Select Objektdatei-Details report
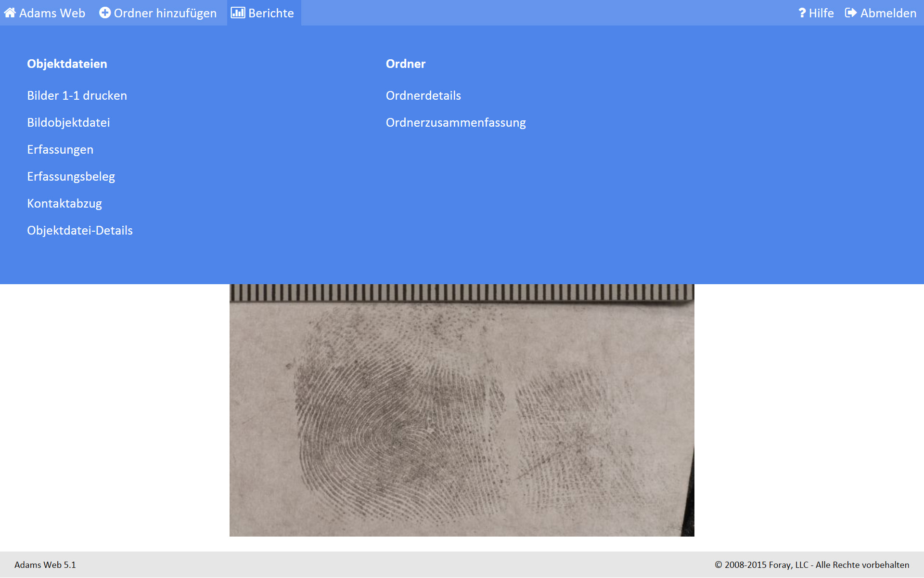924x578 pixels. pyautogui.click(x=80, y=230)
